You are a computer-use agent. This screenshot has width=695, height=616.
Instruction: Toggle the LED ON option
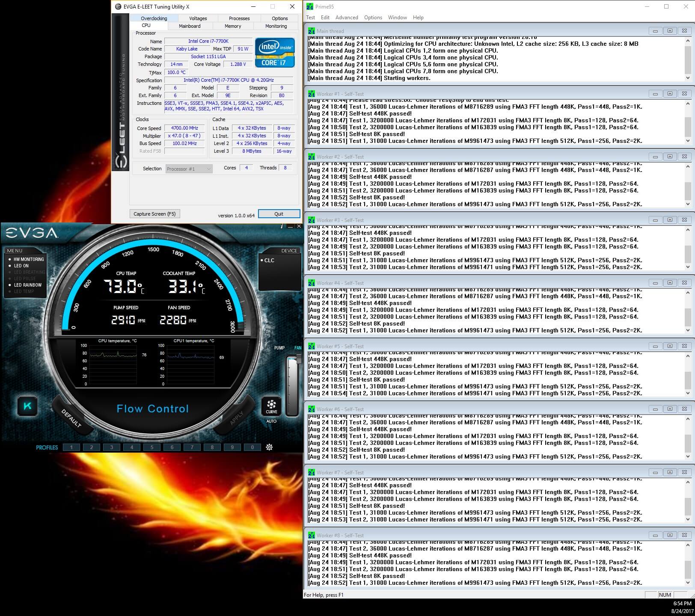(21, 266)
